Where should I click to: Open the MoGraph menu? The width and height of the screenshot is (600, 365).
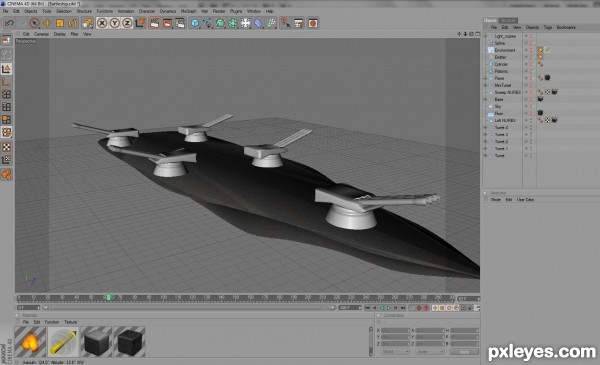[x=188, y=11]
